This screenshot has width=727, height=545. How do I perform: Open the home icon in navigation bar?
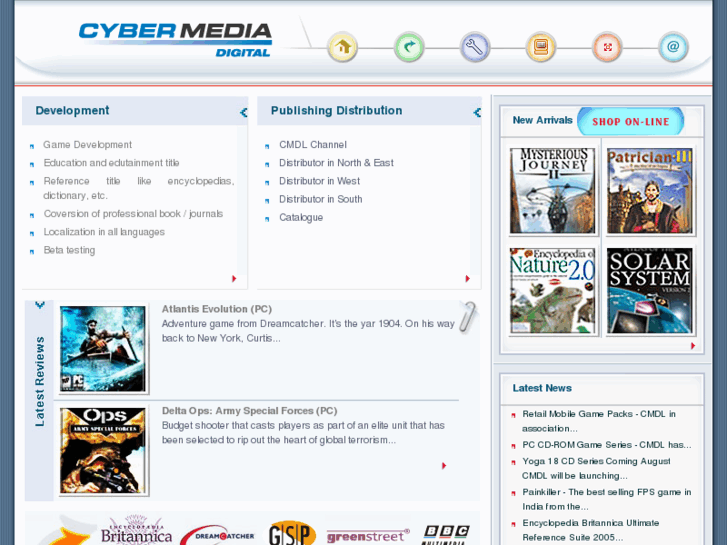pyautogui.click(x=343, y=47)
